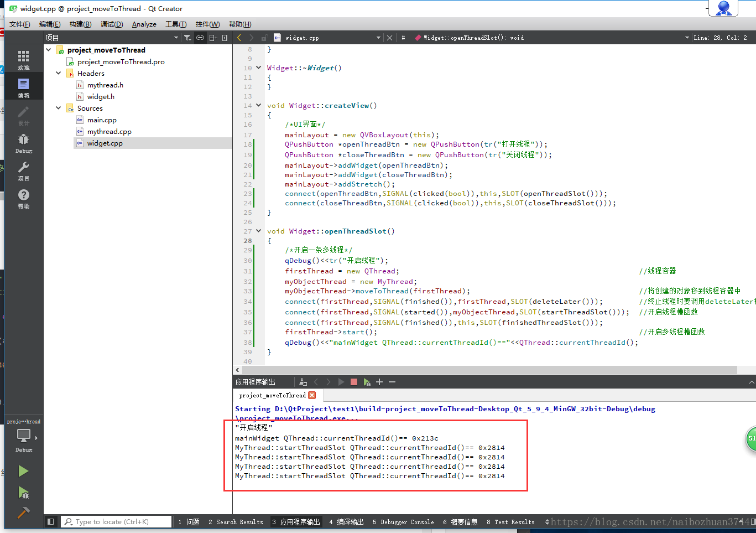The width and height of the screenshot is (756, 533).
Task: Open the Widgets (控件) menu
Action: click(x=207, y=24)
